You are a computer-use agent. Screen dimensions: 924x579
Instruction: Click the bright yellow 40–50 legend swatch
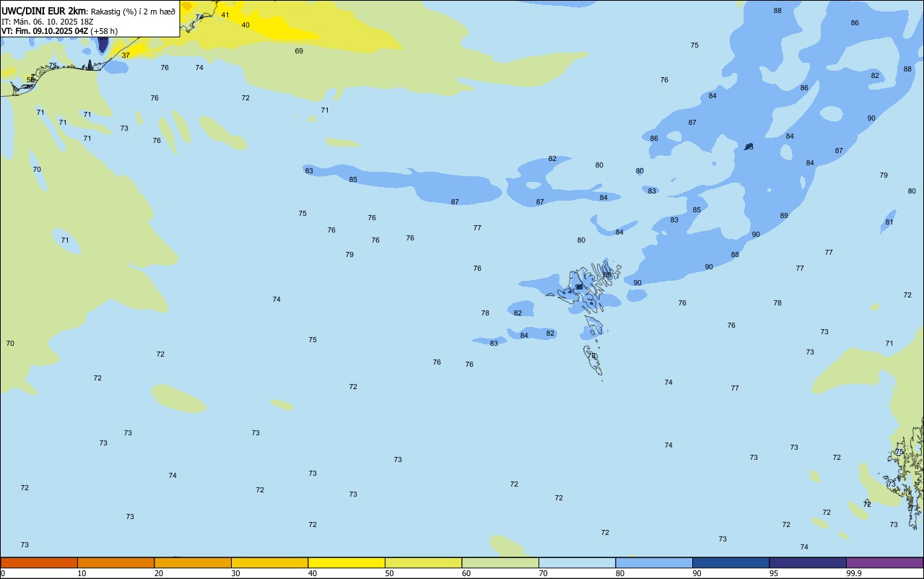tap(346, 562)
